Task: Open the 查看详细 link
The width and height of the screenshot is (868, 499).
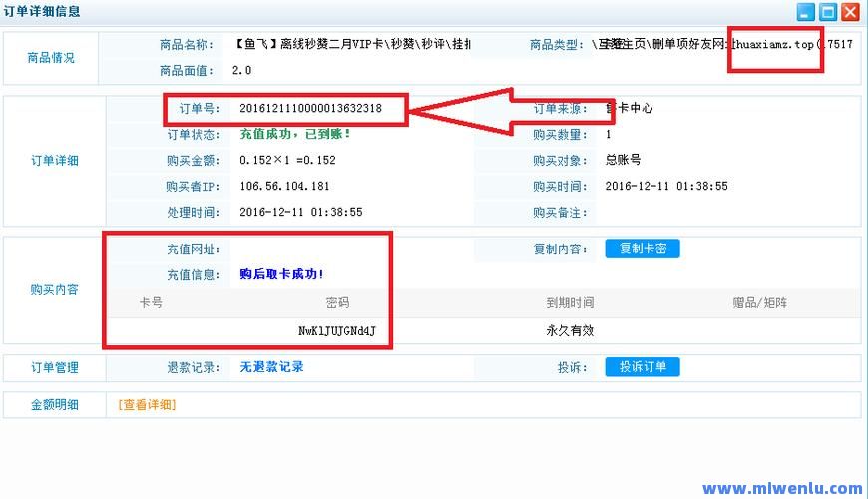Action: coord(147,405)
